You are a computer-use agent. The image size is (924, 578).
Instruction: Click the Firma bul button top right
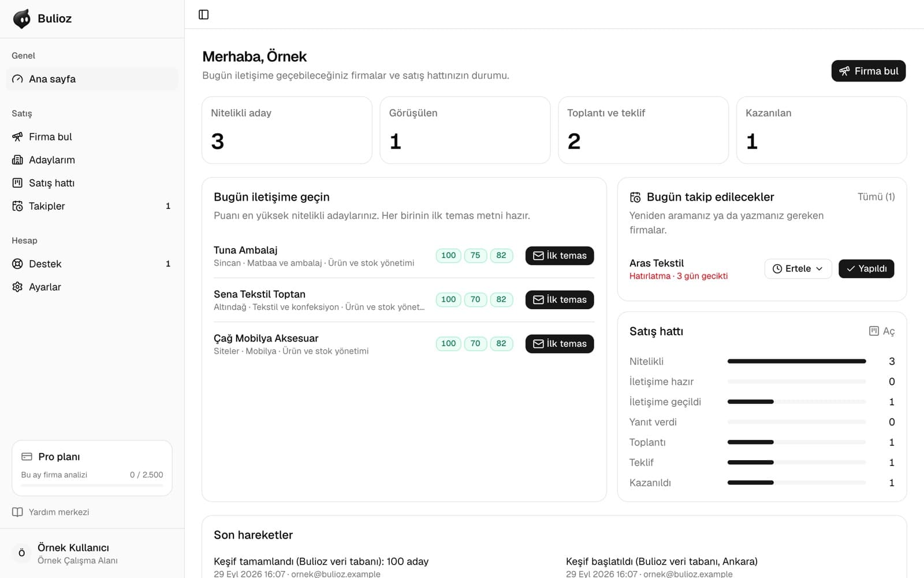click(x=869, y=71)
